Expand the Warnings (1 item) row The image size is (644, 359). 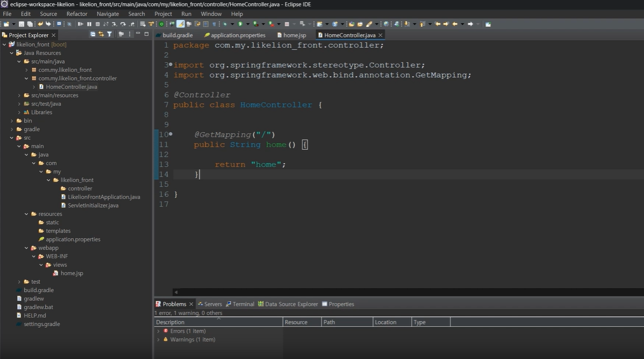pos(158,340)
